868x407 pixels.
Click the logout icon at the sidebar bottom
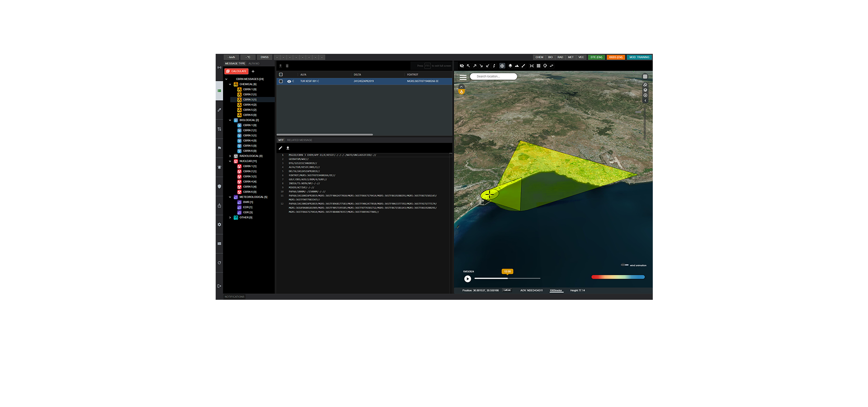[x=219, y=286]
